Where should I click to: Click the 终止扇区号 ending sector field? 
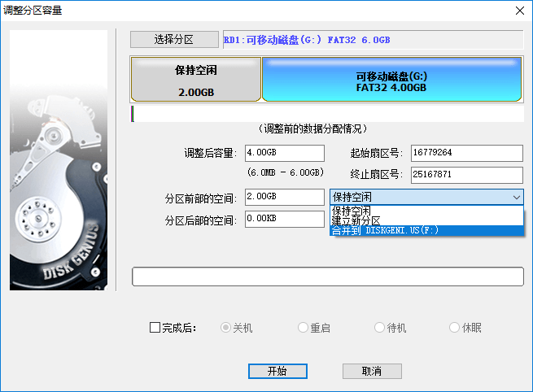pyautogui.click(x=465, y=175)
